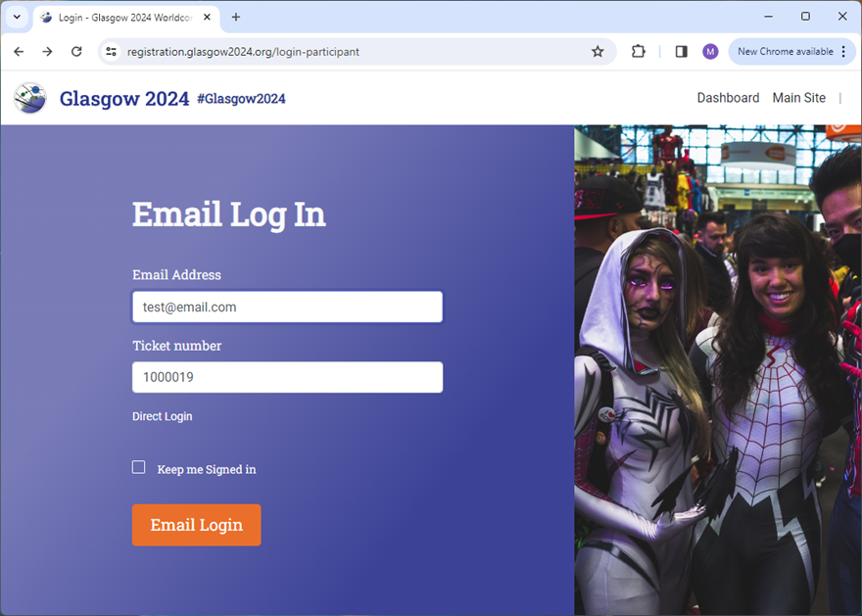Click the Ticket number label
The image size is (862, 616).
(177, 346)
